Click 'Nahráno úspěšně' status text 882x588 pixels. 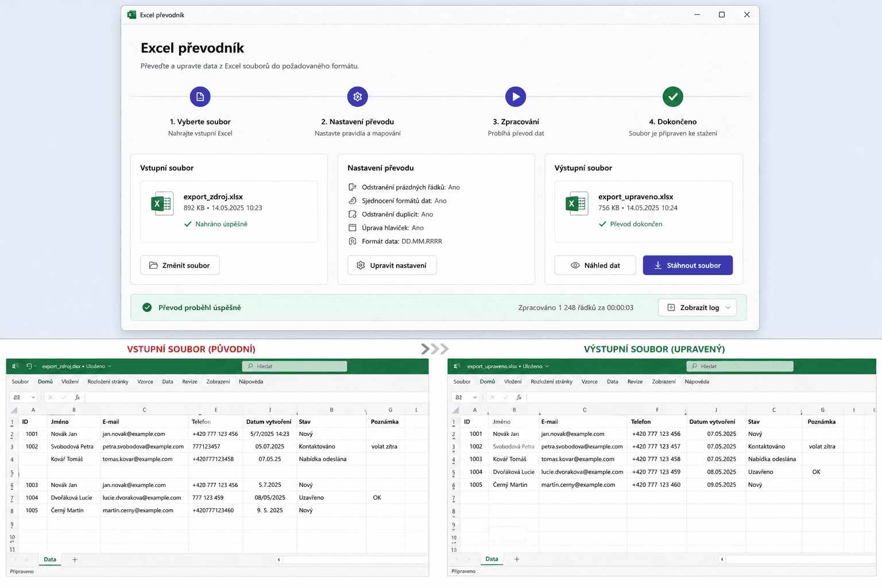[221, 224]
